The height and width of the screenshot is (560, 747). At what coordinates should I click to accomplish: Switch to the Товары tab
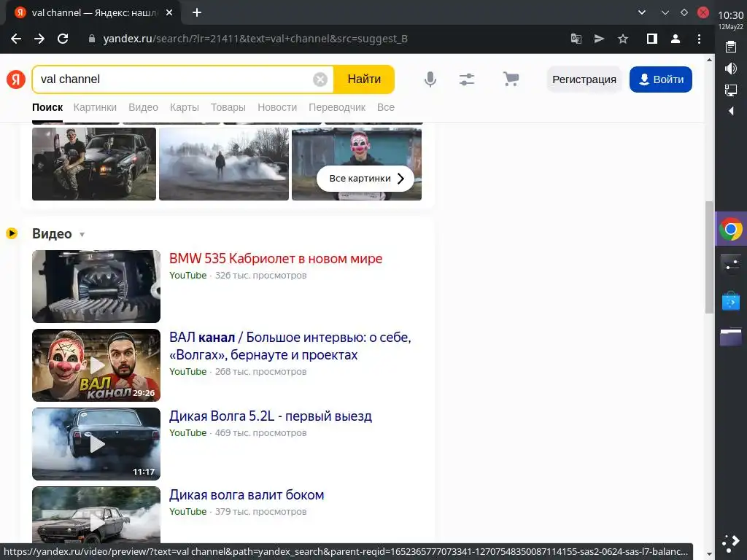point(228,107)
